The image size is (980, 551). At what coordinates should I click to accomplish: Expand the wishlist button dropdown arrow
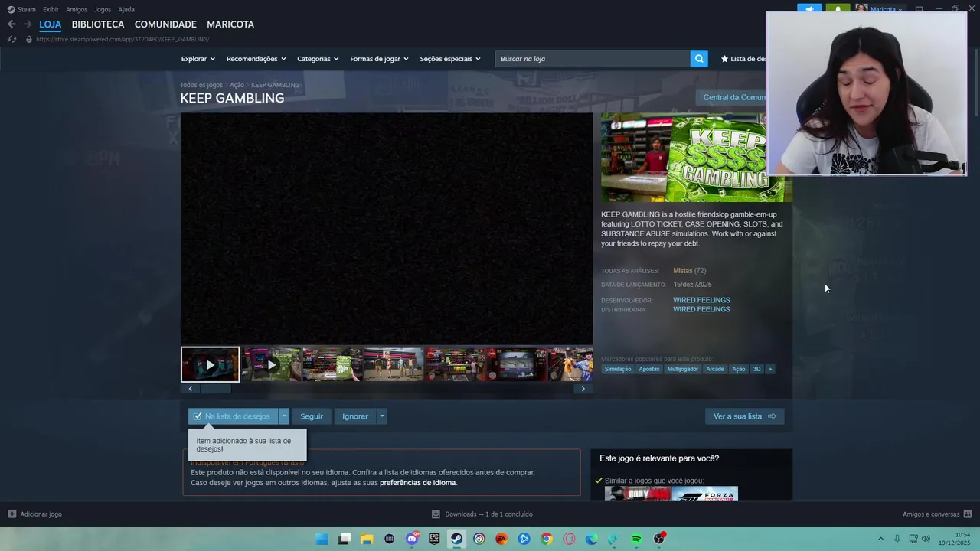click(x=284, y=416)
